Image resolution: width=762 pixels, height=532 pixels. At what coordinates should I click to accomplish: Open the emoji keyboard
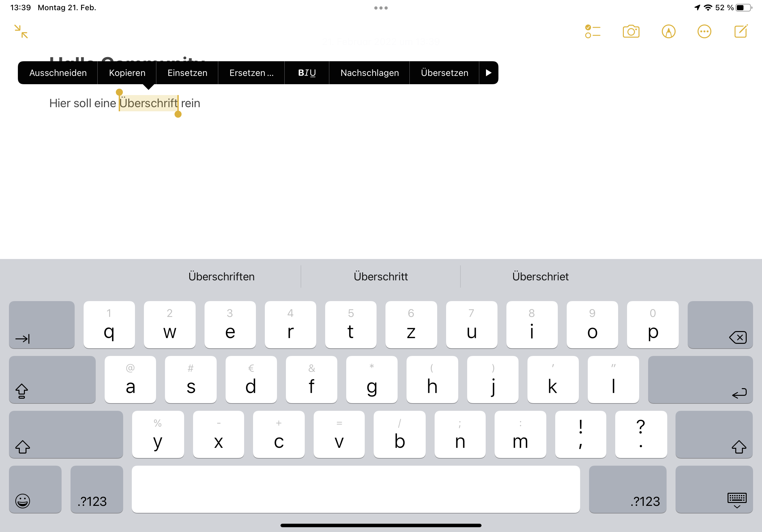coord(35,489)
